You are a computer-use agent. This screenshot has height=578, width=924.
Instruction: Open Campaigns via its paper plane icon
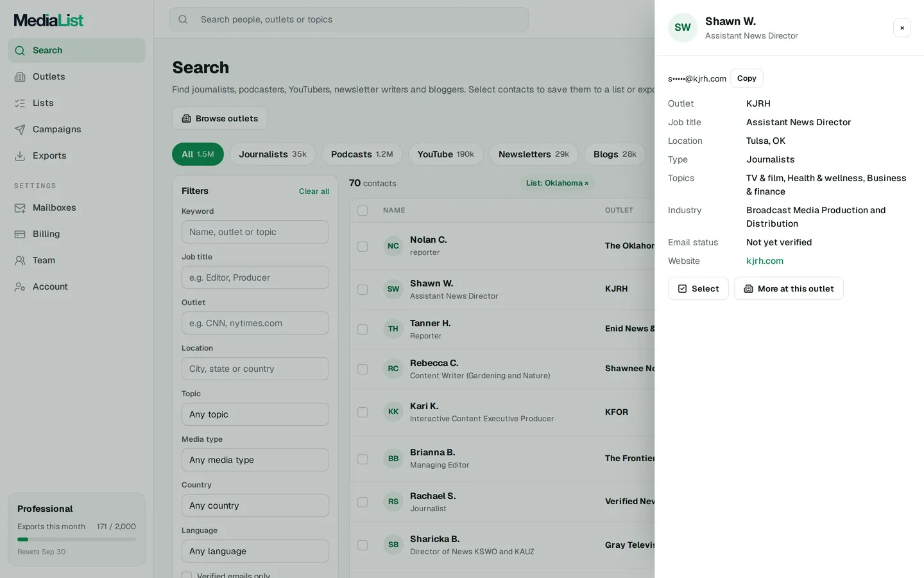(x=21, y=130)
